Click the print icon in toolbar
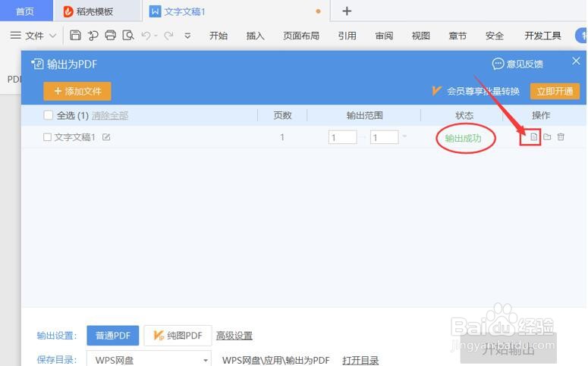Viewport: 588px width, 366px height. (x=111, y=35)
